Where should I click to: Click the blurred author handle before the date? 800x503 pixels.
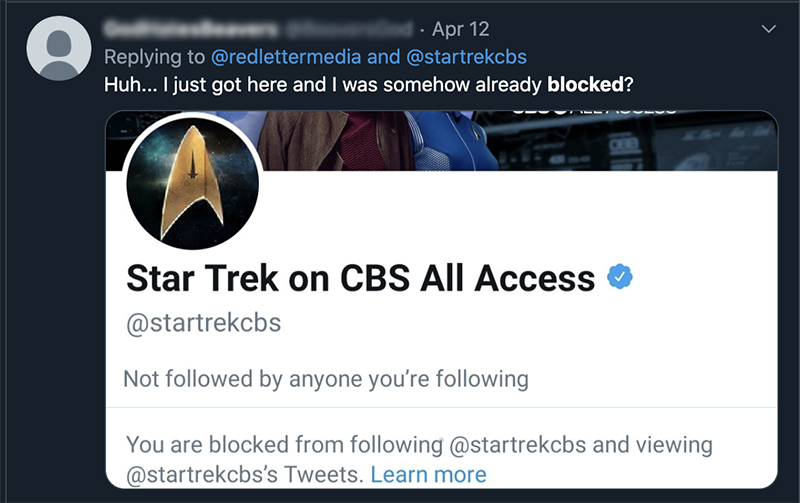349,29
